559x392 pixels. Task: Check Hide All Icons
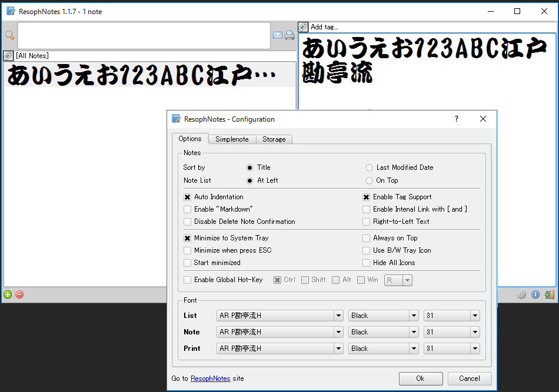(366, 263)
